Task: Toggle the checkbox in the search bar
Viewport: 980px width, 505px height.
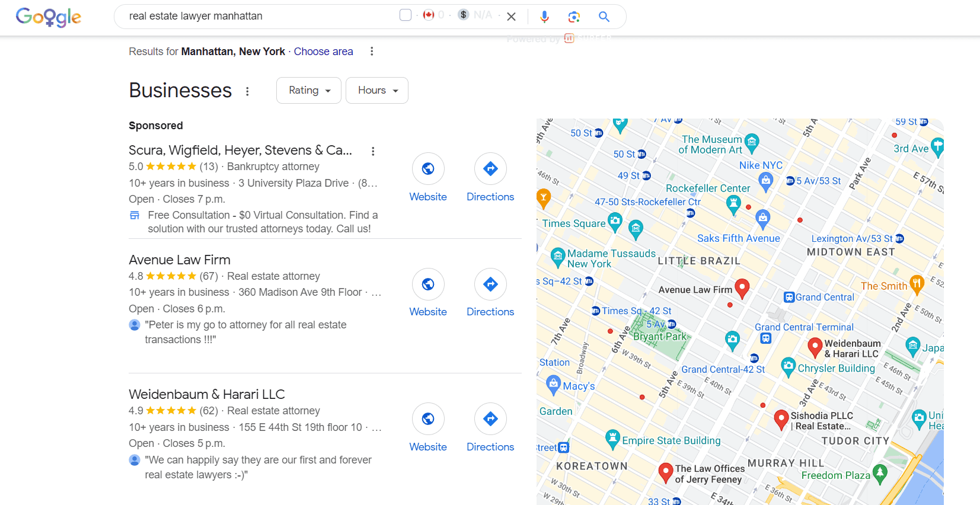Action: [x=406, y=15]
